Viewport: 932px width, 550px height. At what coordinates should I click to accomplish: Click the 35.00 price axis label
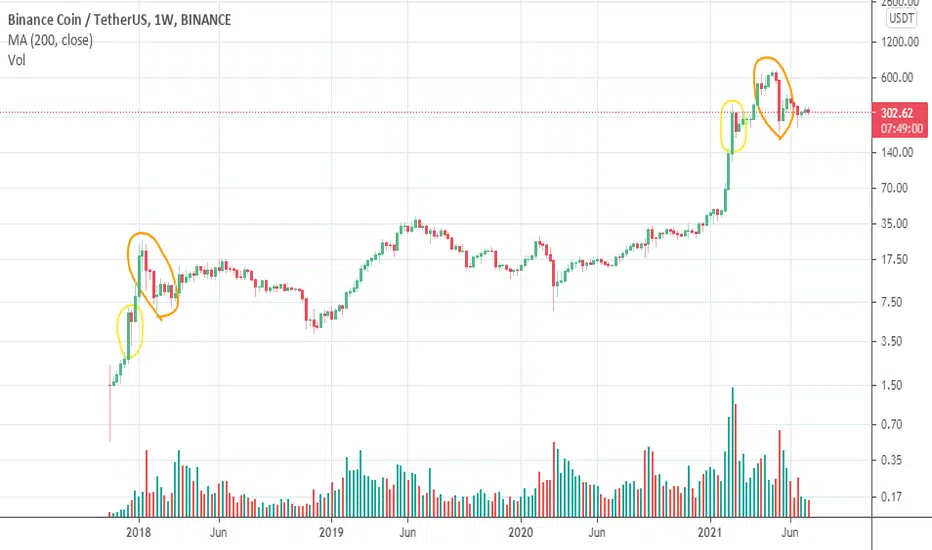(x=894, y=224)
